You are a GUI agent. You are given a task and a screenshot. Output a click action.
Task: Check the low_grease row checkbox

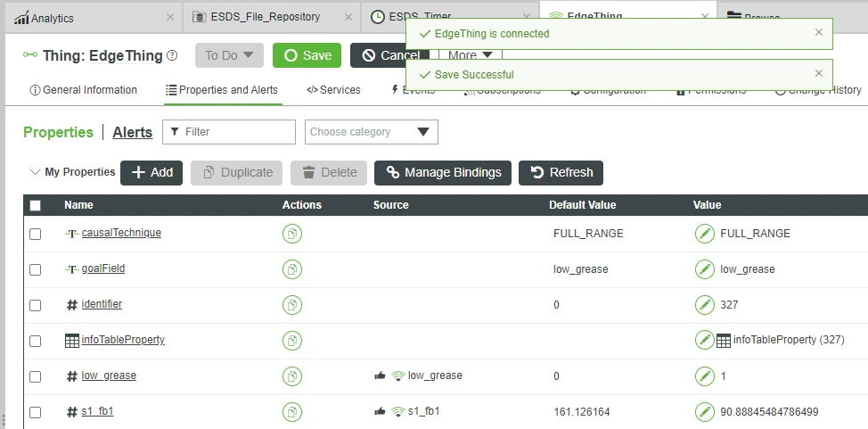pos(35,377)
